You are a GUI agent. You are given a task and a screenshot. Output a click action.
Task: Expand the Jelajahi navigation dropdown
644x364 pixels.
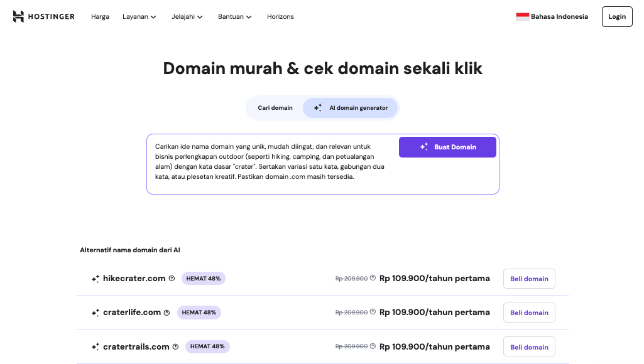click(187, 16)
